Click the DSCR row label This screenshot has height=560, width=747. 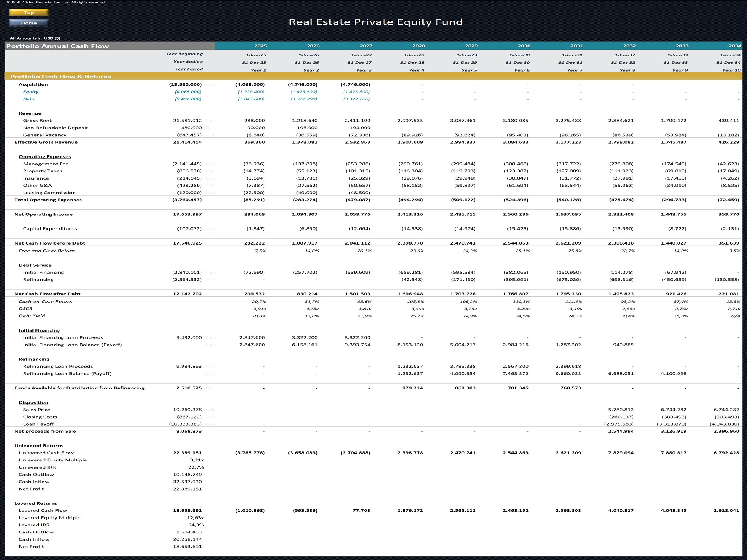pos(25,309)
